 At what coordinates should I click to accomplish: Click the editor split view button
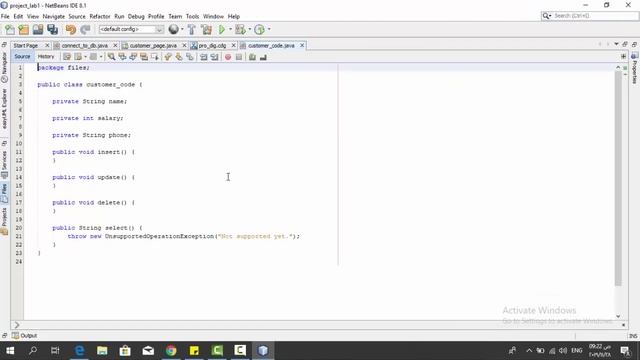(623, 56)
